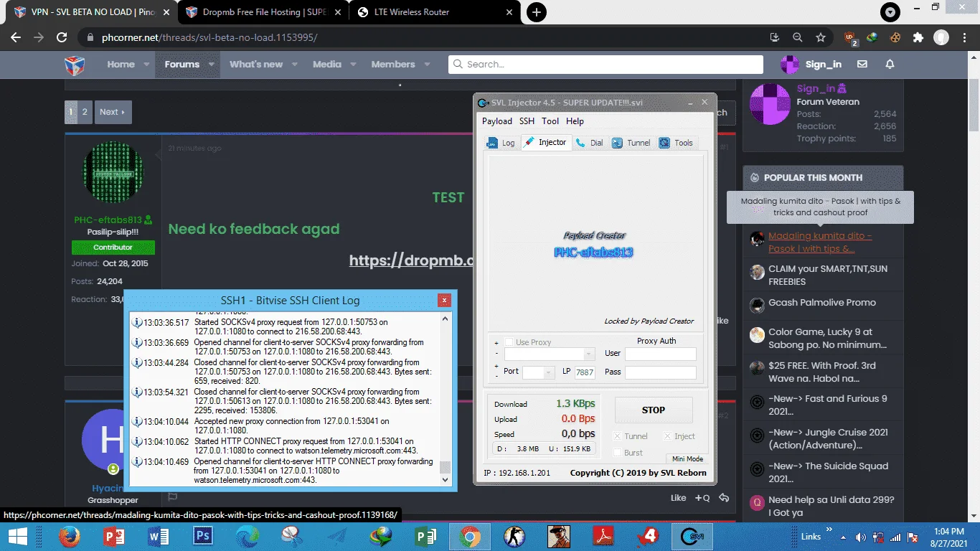Click the Next page button
980x551 pixels.
113,112
